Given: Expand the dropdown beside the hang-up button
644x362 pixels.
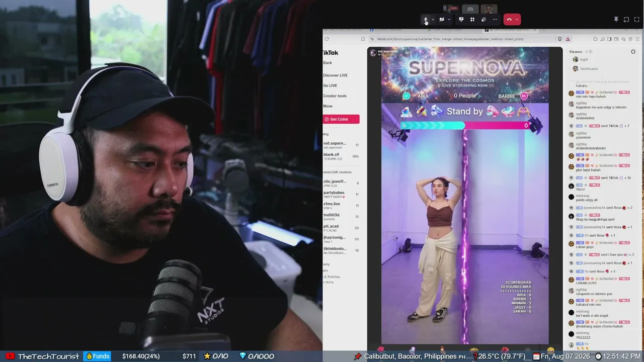Looking at the screenshot, I should point(517,20).
